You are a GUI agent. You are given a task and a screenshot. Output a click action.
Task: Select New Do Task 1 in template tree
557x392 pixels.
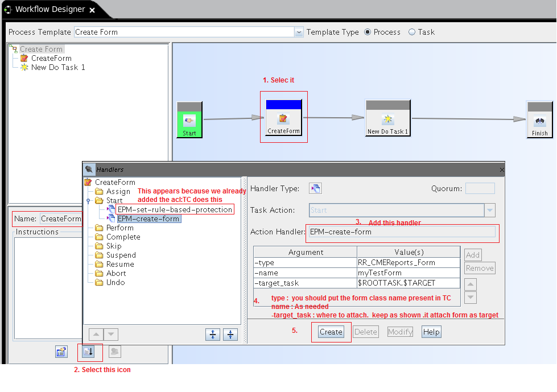58,68
